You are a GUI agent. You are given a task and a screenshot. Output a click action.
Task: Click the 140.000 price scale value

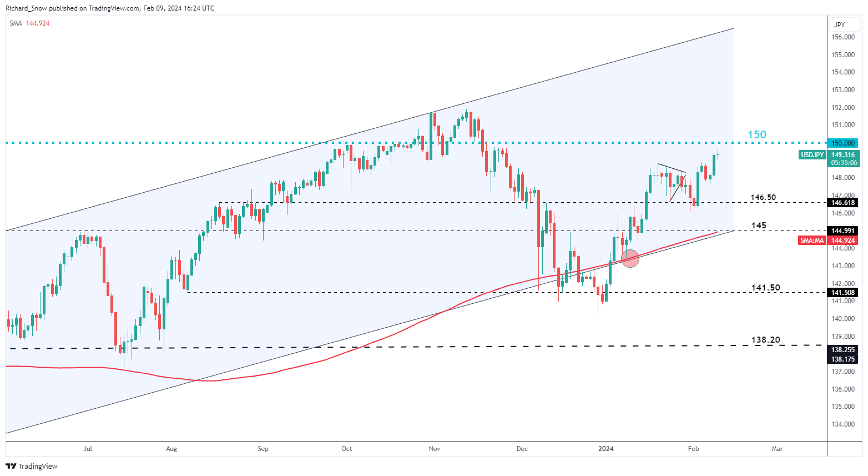click(x=843, y=319)
